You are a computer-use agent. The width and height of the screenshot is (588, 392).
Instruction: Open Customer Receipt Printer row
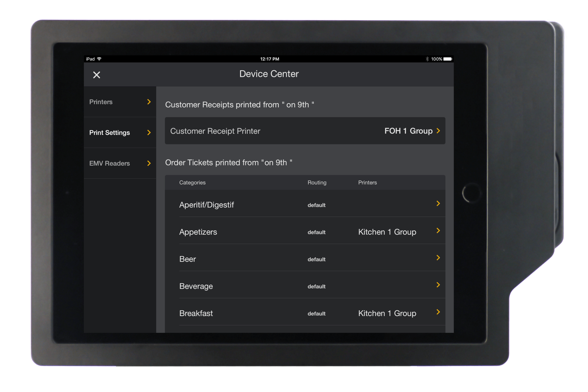(215, 131)
